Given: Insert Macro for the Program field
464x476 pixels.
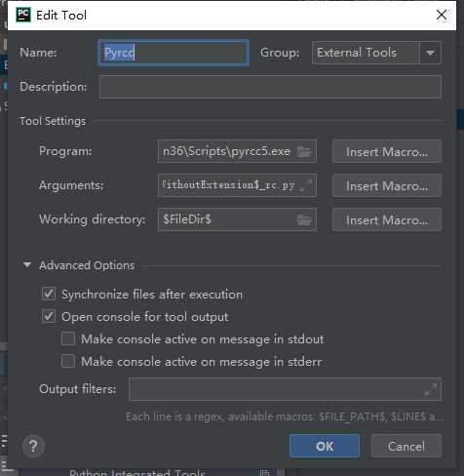Looking at the screenshot, I should click(x=387, y=151).
